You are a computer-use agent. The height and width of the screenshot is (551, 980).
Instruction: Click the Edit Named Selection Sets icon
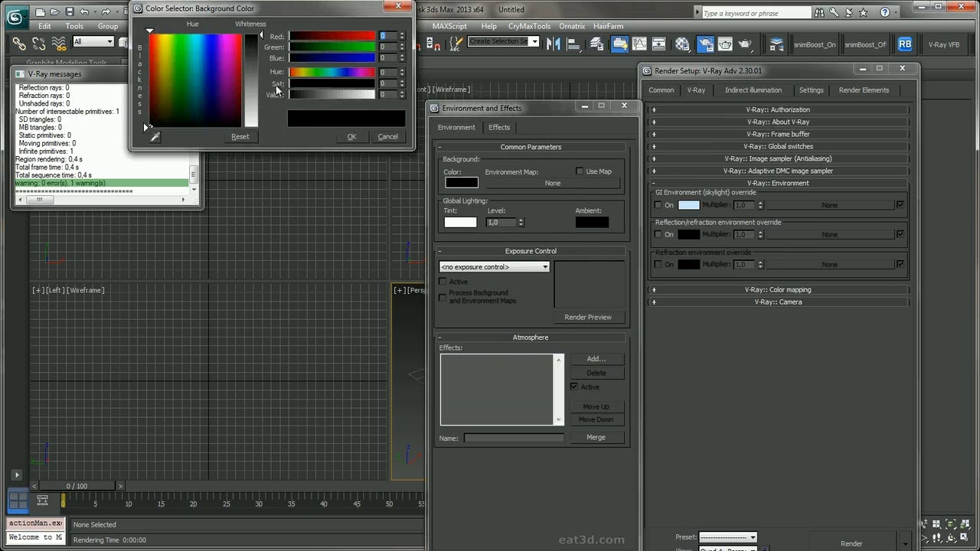click(455, 44)
